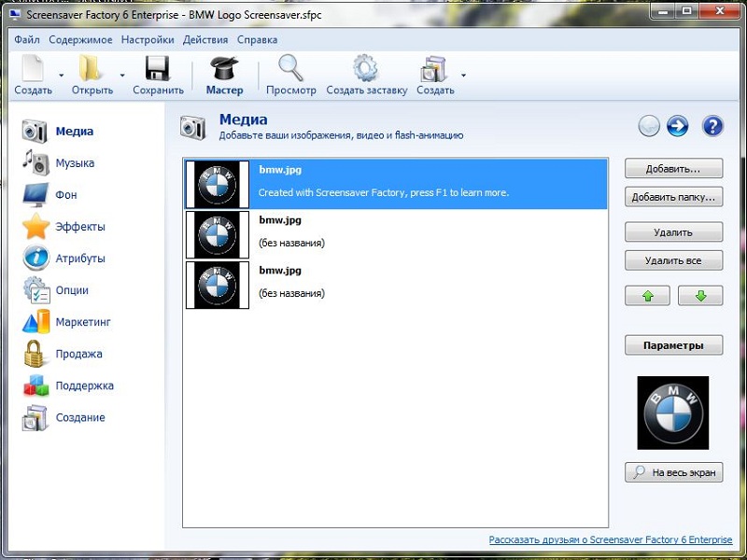This screenshot has height=560, width=747.
Task: Open the Маркетинг shapes section
Action: (x=35, y=322)
